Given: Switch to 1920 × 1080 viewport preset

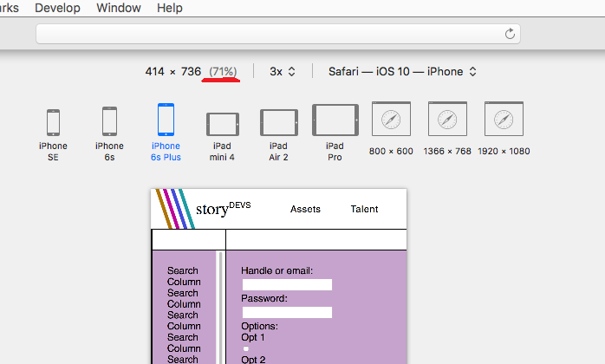Looking at the screenshot, I should coord(504,119).
